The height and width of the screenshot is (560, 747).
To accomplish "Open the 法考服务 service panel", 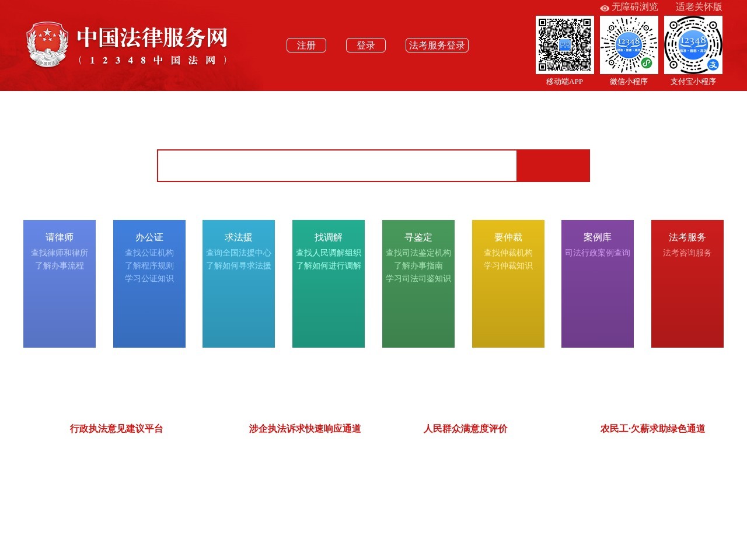I will point(687,283).
